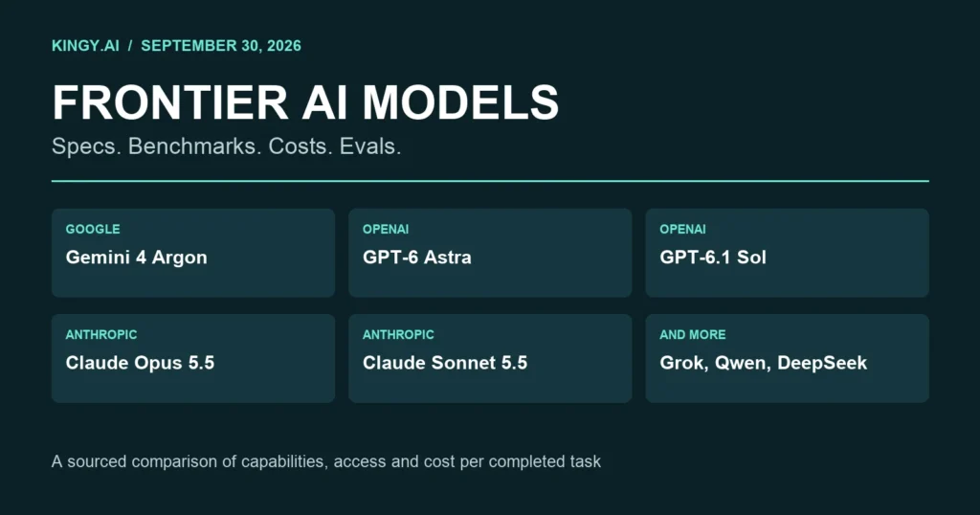Select the September 30, 2026 date text
The height and width of the screenshot is (515, 980).
point(221,46)
